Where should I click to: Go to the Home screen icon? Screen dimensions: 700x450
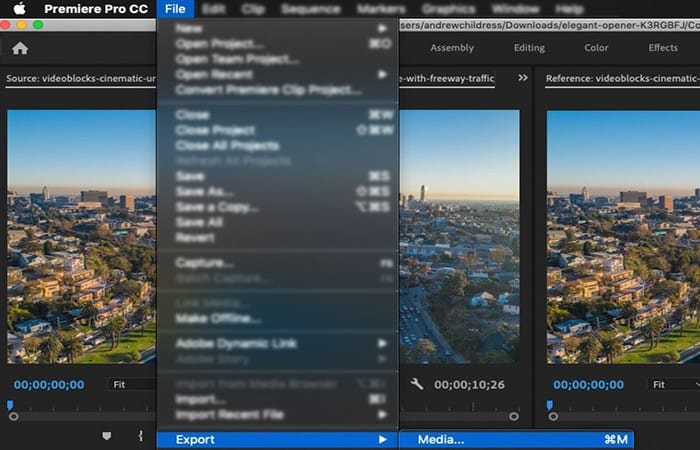[x=20, y=48]
